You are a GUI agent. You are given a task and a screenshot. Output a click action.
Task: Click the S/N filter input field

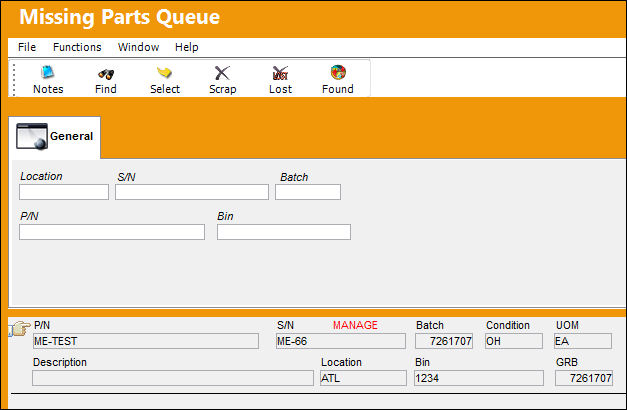pos(192,192)
